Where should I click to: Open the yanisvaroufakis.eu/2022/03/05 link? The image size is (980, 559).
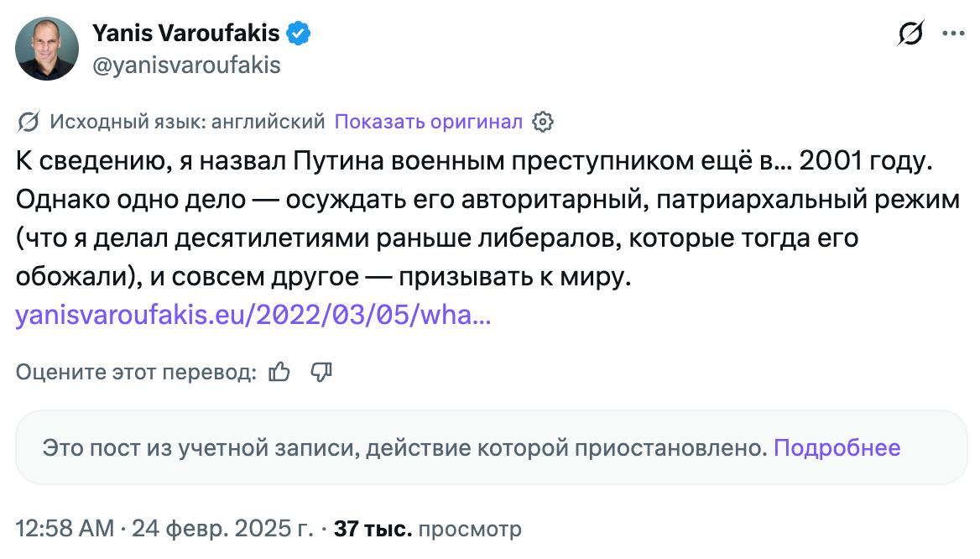click(x=253, y=316)
